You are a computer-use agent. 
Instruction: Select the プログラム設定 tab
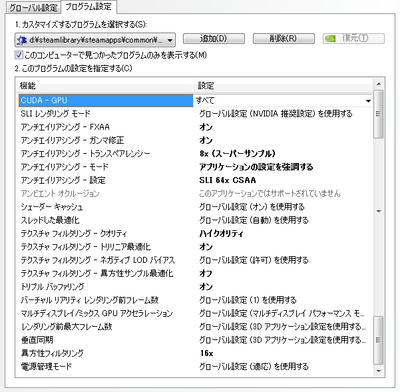pos(89,7)
